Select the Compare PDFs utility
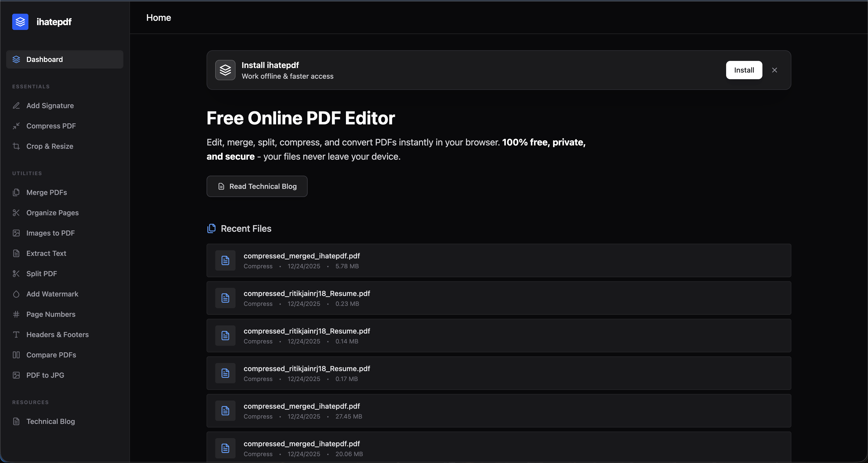 pyautogui.click(x=51, y=355)
